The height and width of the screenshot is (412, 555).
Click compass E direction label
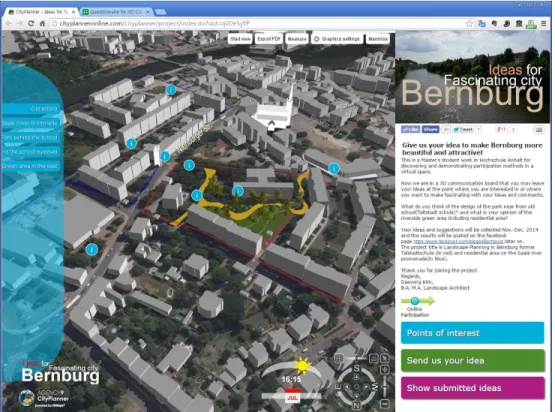click(338, 387)
